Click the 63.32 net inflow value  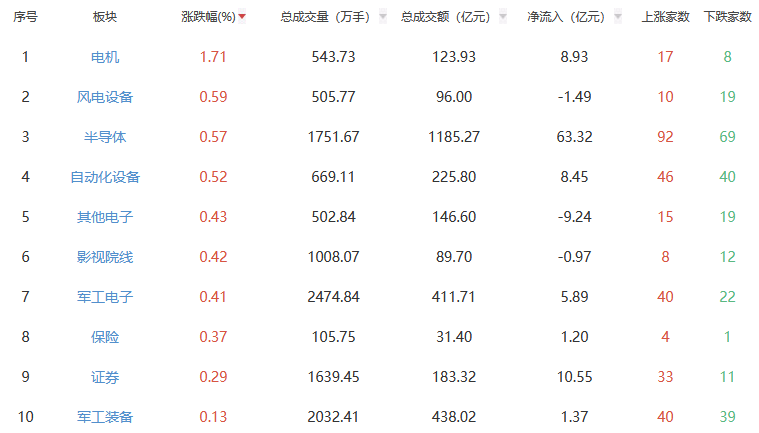coord(574,137)
